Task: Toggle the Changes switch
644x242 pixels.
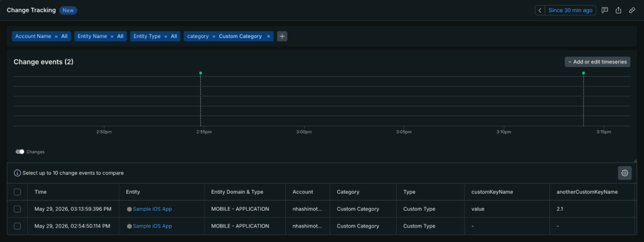Action: click(x=20, y=152)
